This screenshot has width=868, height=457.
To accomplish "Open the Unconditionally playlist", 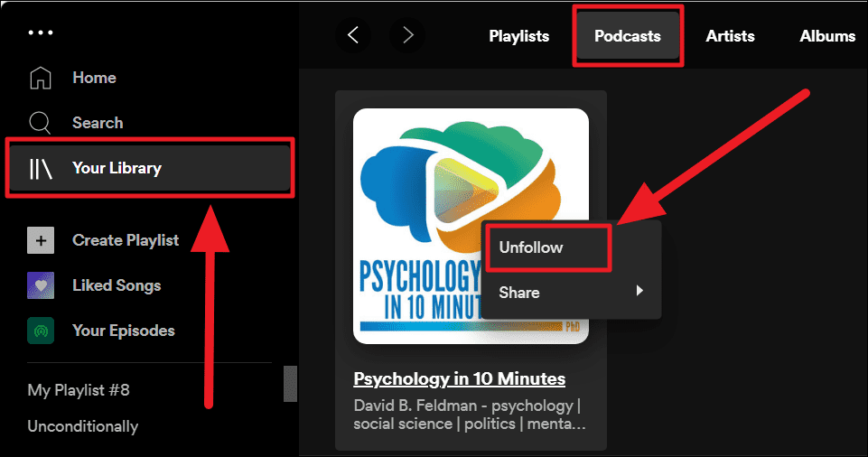I will tap(83, 426).
